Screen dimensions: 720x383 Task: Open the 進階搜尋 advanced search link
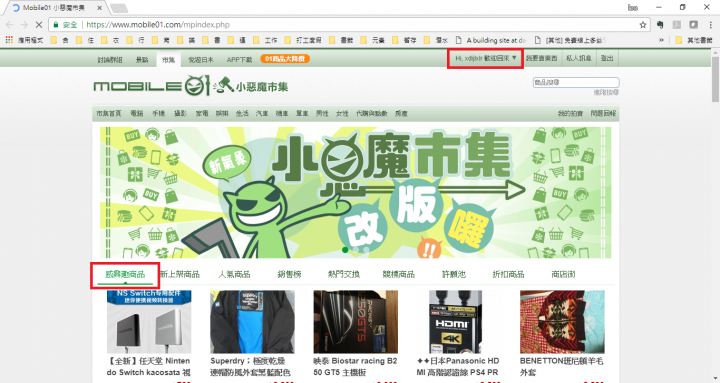click(x=606, y=92)
